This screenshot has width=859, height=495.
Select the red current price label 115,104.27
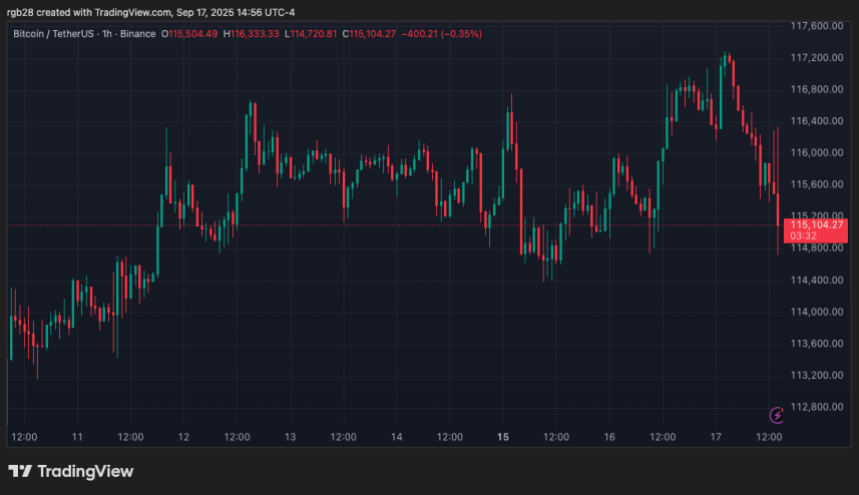click(x=818, y=225)
